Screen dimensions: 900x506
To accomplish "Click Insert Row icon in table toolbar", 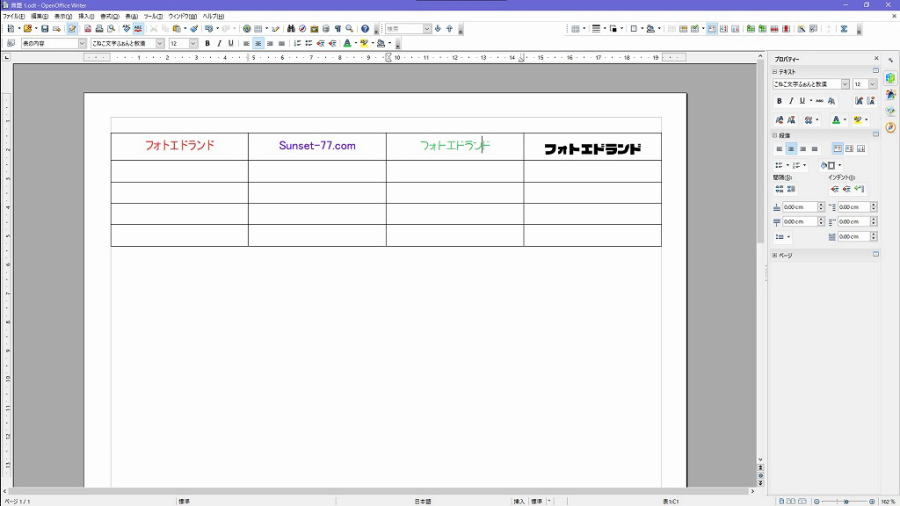I will (750, 29).
